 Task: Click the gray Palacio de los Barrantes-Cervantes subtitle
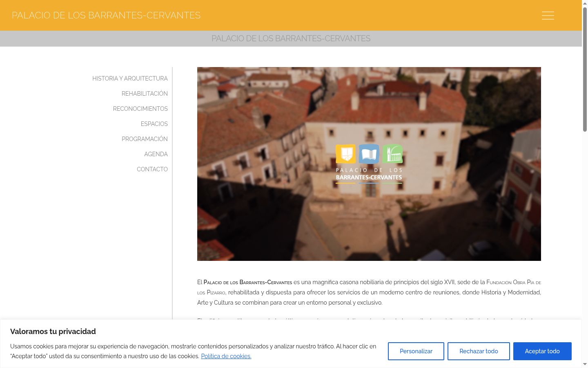coord(291,38)
